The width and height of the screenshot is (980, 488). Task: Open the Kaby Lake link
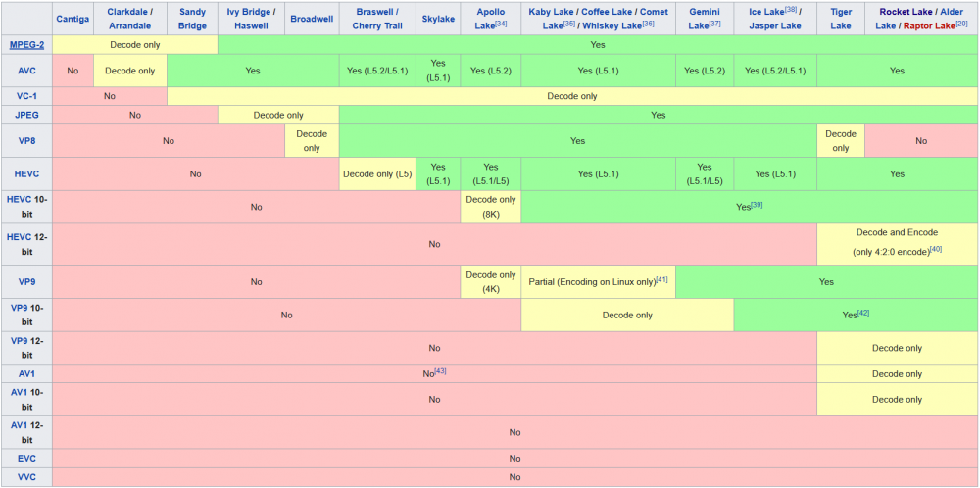click(550, 12)
